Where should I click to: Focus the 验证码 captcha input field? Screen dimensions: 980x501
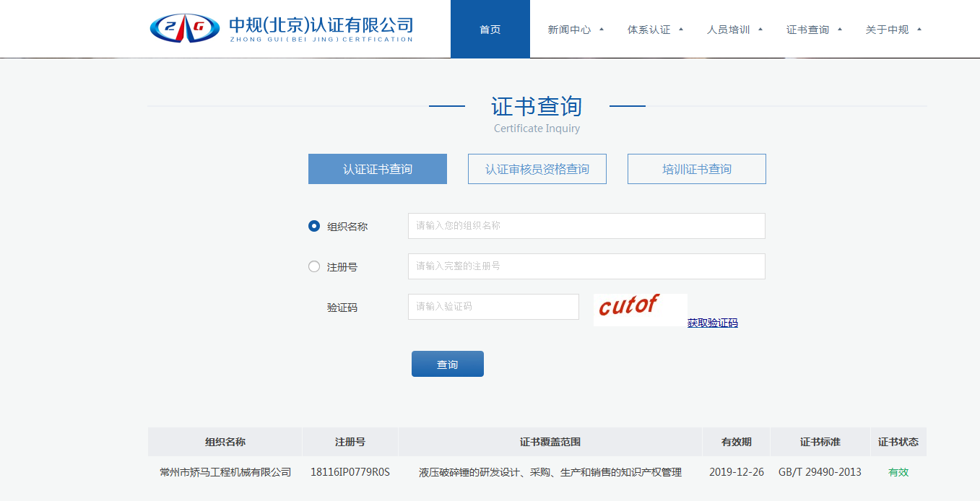[493, 307]
